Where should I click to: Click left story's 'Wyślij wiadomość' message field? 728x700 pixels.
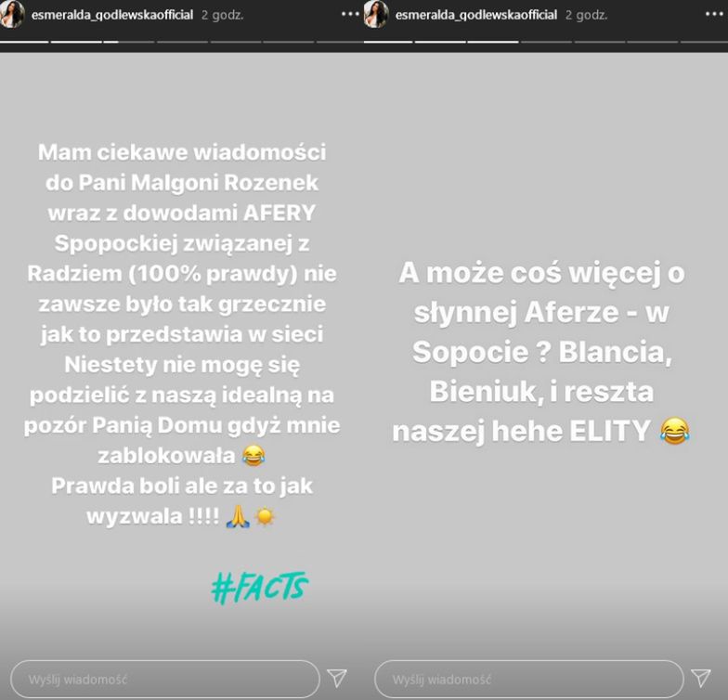(x=165, y=680)
